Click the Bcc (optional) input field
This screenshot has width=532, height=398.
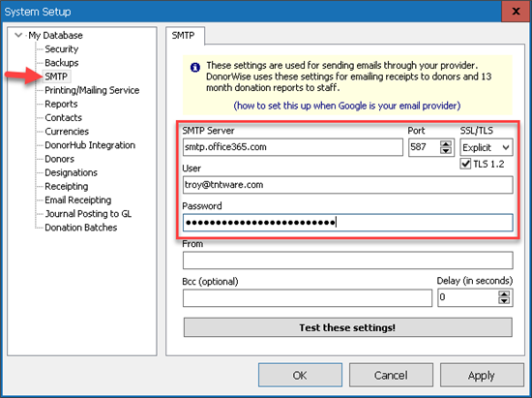point(308,298)
